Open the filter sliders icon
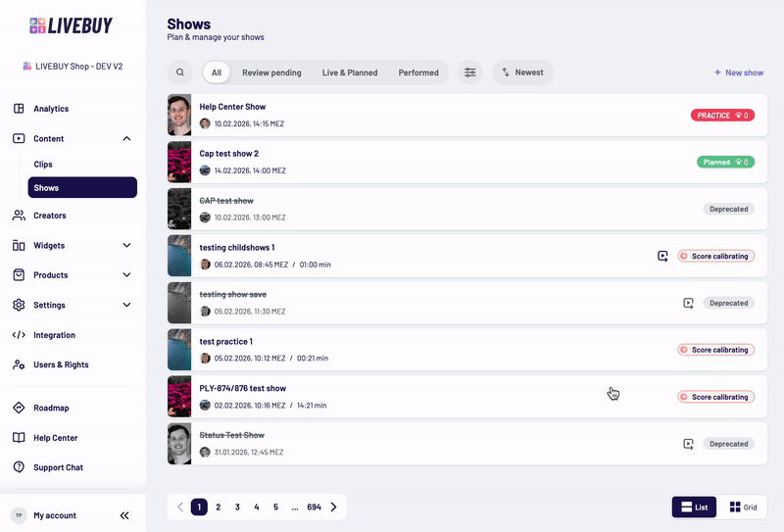Screen dimensions: 784x532 click(x=470, y=73)
